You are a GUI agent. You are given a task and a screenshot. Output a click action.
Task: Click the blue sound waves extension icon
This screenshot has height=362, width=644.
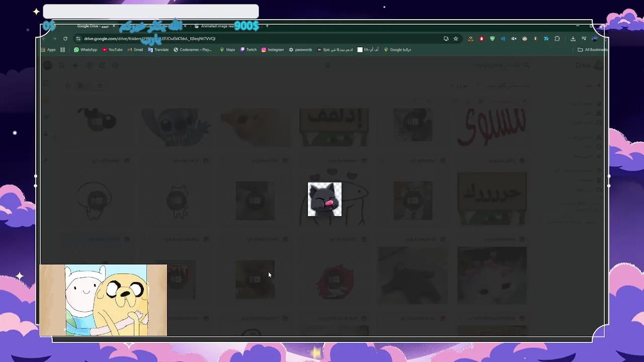(503, 39)
